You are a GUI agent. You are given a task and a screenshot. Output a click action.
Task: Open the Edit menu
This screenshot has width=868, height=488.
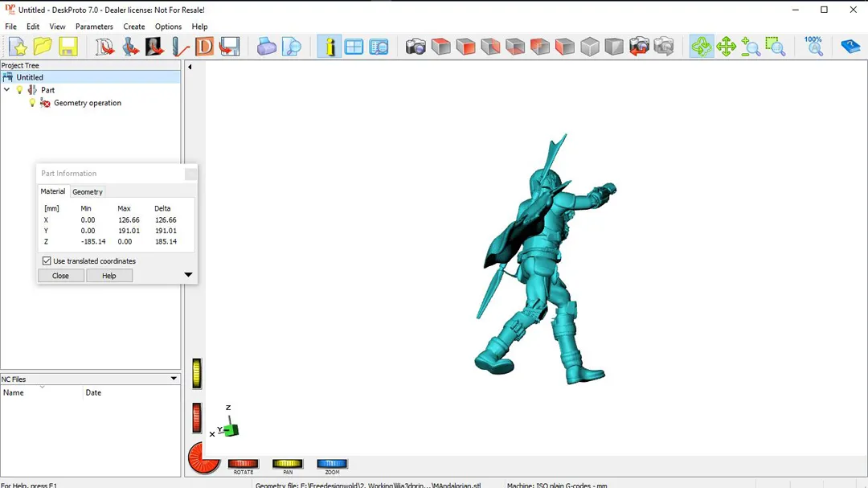click(x=33, y=27)
